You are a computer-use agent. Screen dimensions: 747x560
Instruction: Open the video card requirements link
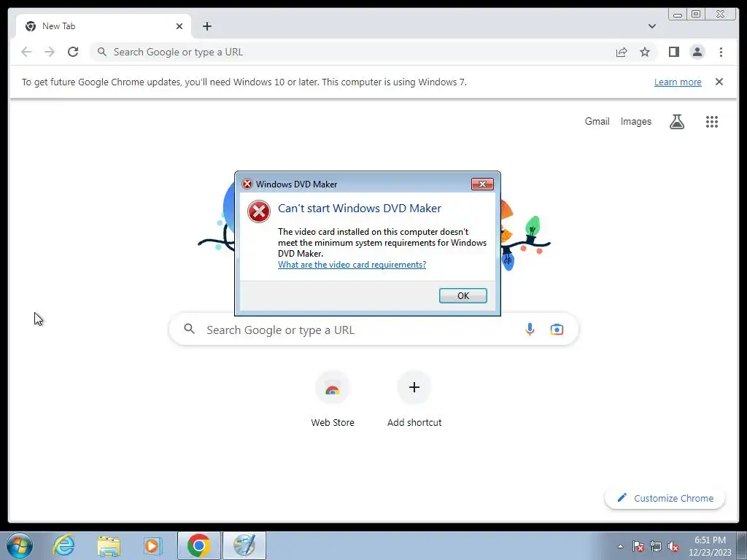pos(352,265)
